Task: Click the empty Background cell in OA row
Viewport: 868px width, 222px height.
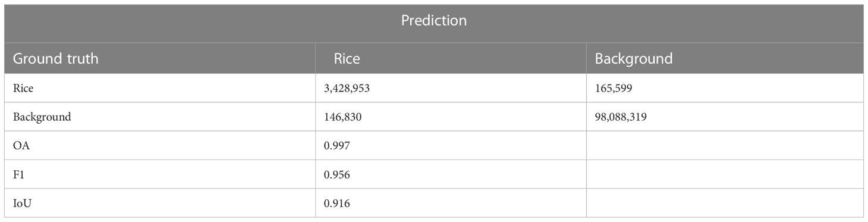Action: (725, 146)
